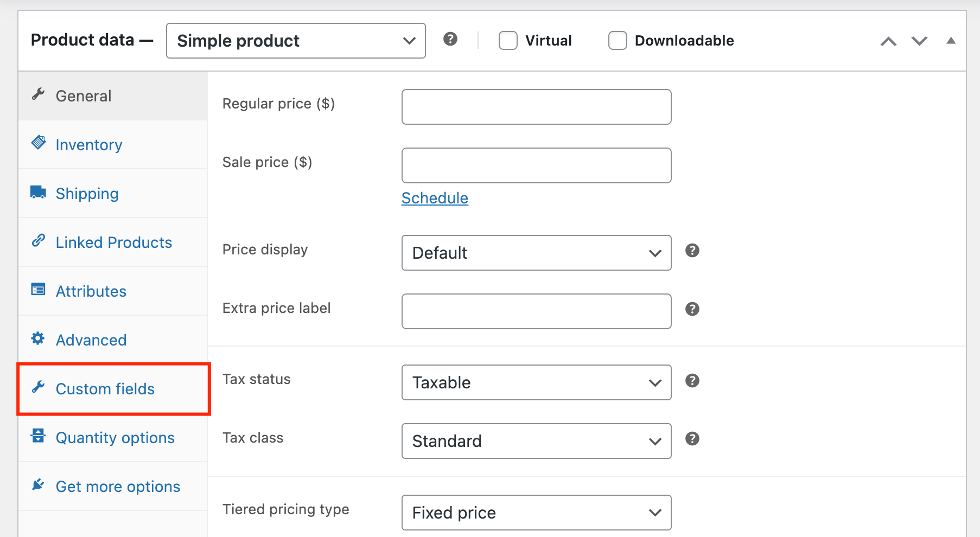
Task: Click the Product data help question mark
Action: coord(450,39)
